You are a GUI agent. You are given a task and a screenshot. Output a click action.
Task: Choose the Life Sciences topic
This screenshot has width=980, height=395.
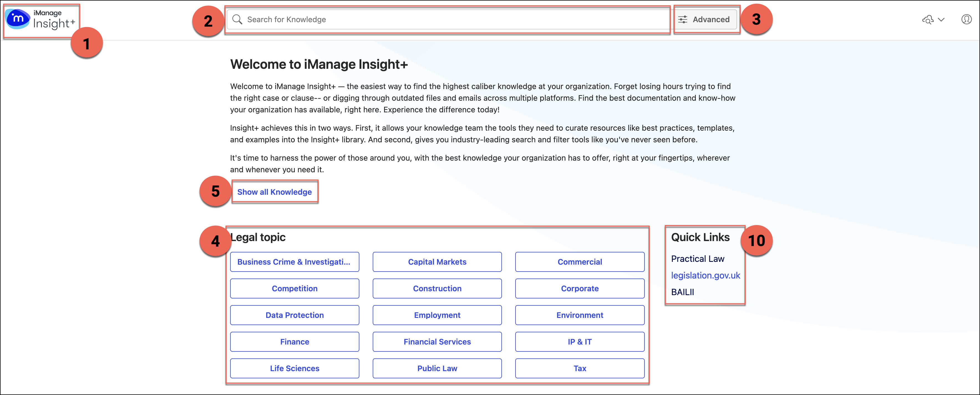pos(294,368)
